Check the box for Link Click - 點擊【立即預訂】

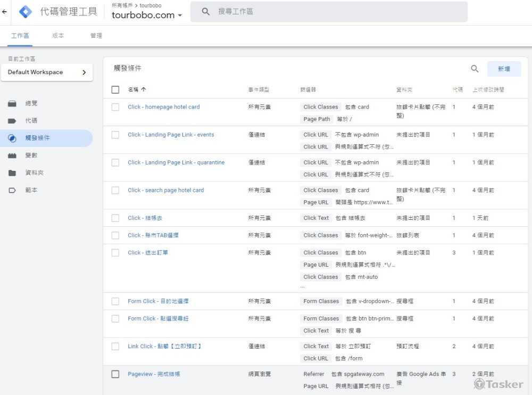(115, 347)
